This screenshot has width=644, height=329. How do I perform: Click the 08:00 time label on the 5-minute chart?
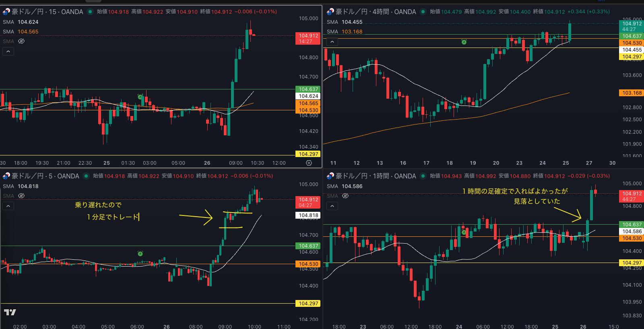[196, 327]
